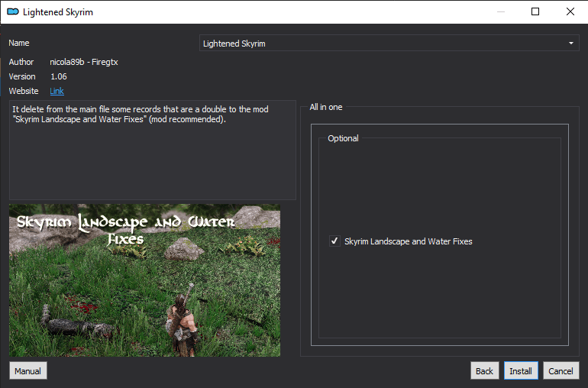The image size is (588, 388).
Task: Click the Optional group label
Action: 343,138
